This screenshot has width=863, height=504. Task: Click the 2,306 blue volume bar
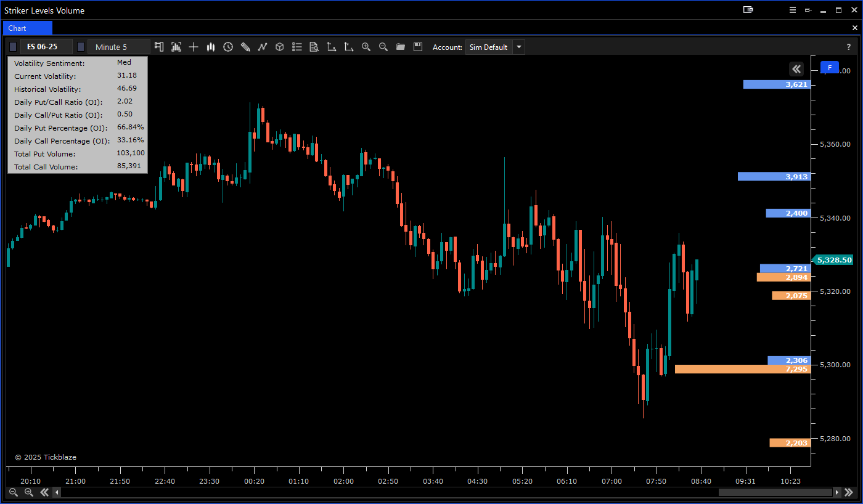pos(789,360)
